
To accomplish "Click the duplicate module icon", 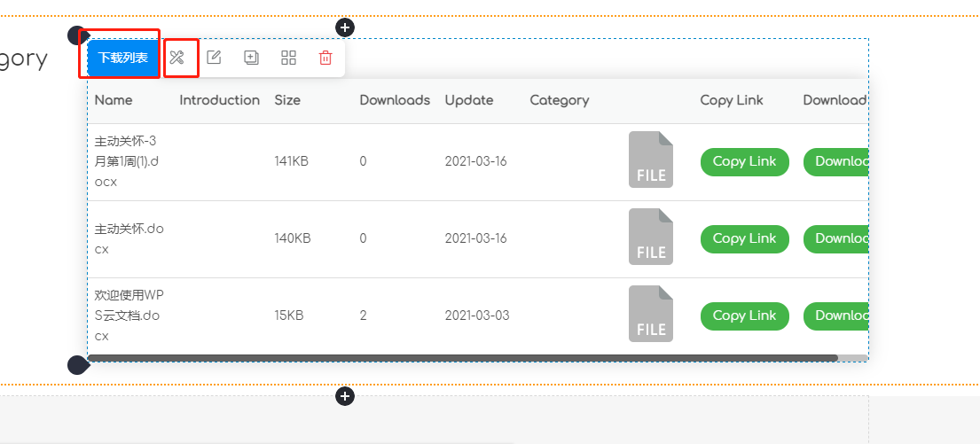I will pos(251,58).
